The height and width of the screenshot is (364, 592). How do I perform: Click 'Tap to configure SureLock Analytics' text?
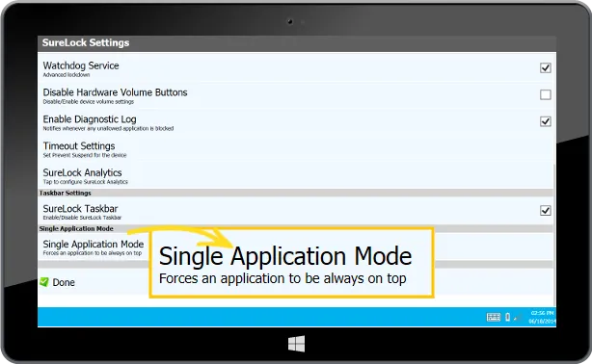point(85,182)
